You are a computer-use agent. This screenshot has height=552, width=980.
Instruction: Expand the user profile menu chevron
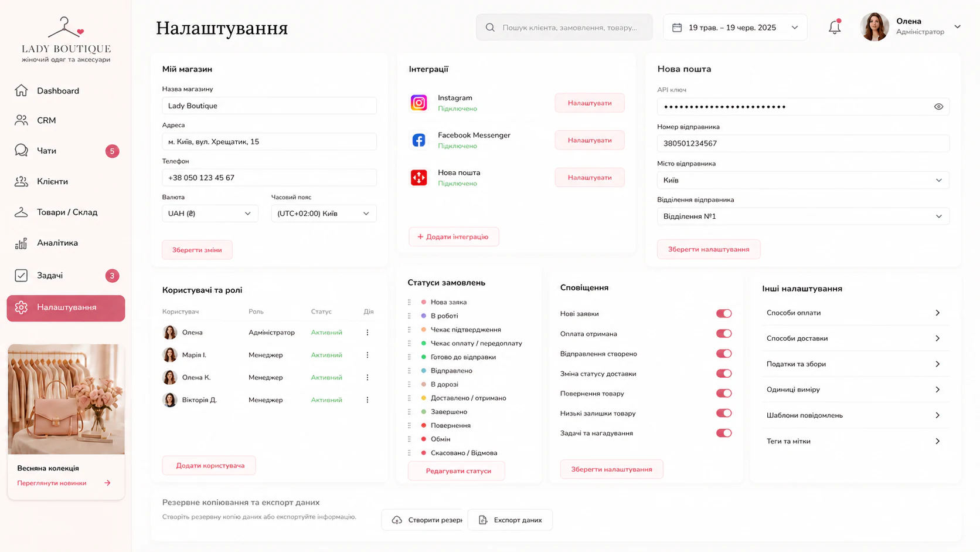957,27
